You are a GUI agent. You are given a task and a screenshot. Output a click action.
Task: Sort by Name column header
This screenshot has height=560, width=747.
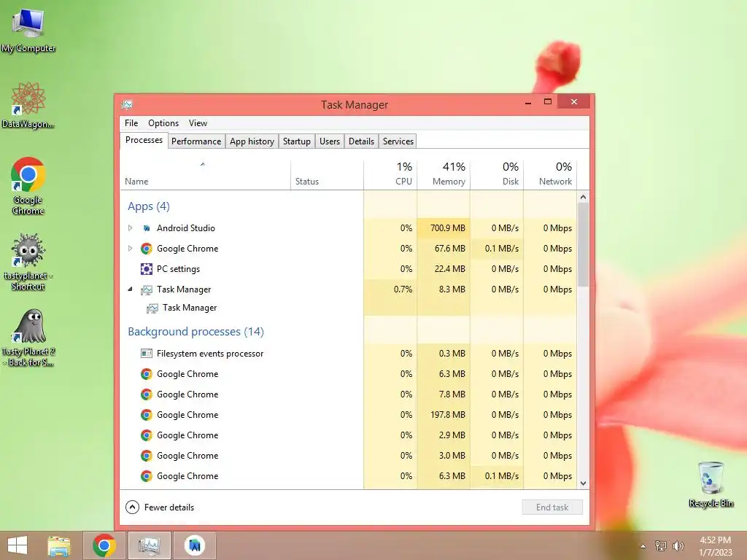pyautogui.click(x=205, y=175)
